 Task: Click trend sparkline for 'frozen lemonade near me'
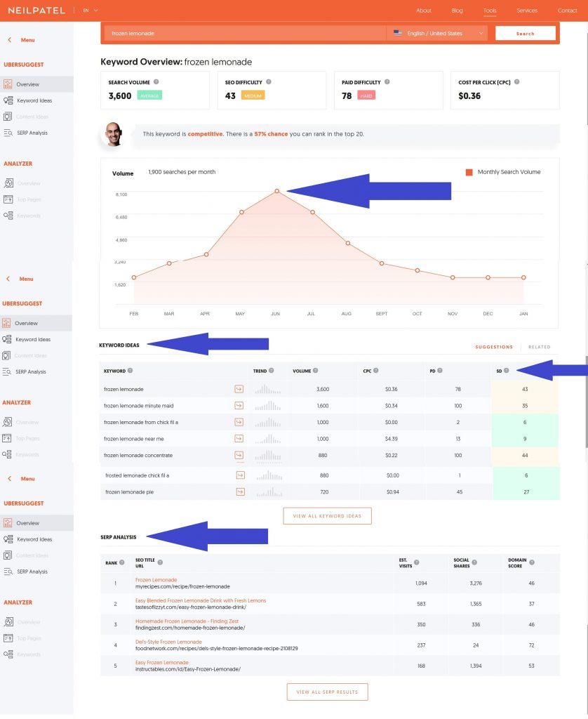pos(268,439)
